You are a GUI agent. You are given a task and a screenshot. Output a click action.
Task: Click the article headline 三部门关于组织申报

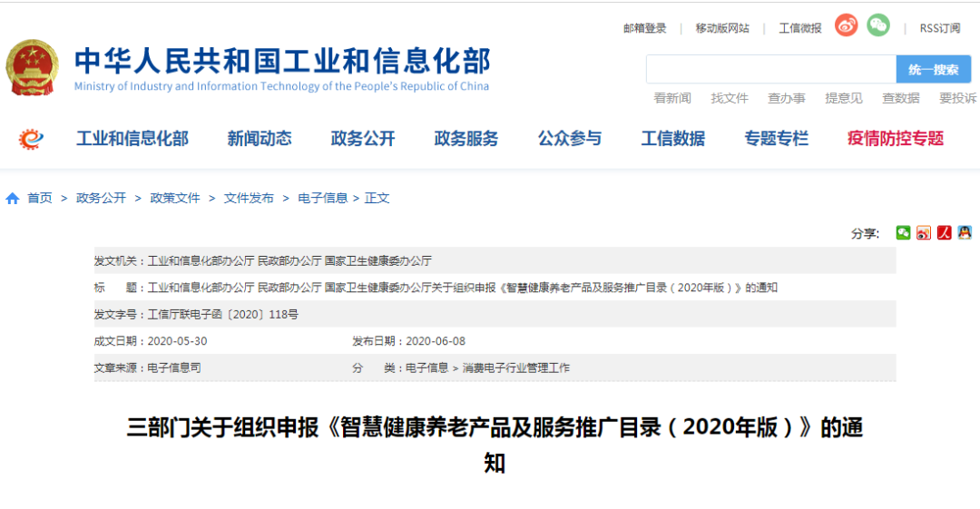pyautogui.click(x=495, y=445)
